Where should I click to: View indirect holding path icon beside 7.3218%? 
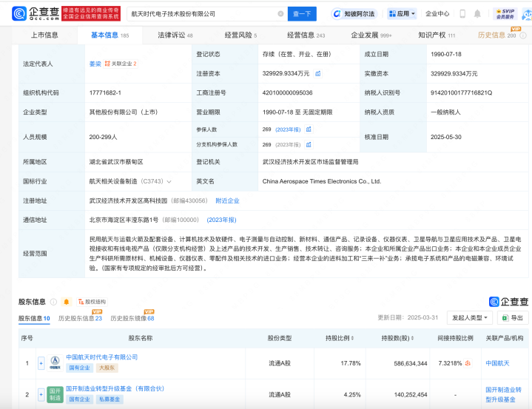(468, 363)
